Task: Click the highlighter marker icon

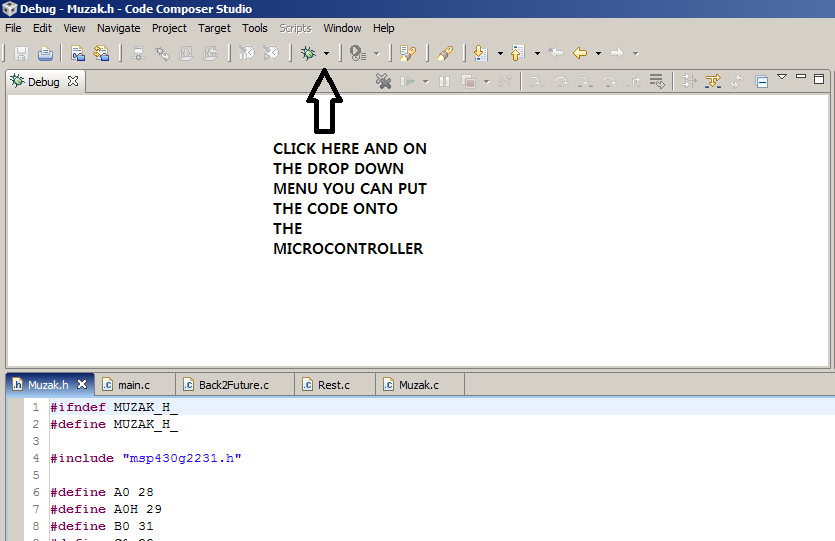Action: click(x=445, y=53)
